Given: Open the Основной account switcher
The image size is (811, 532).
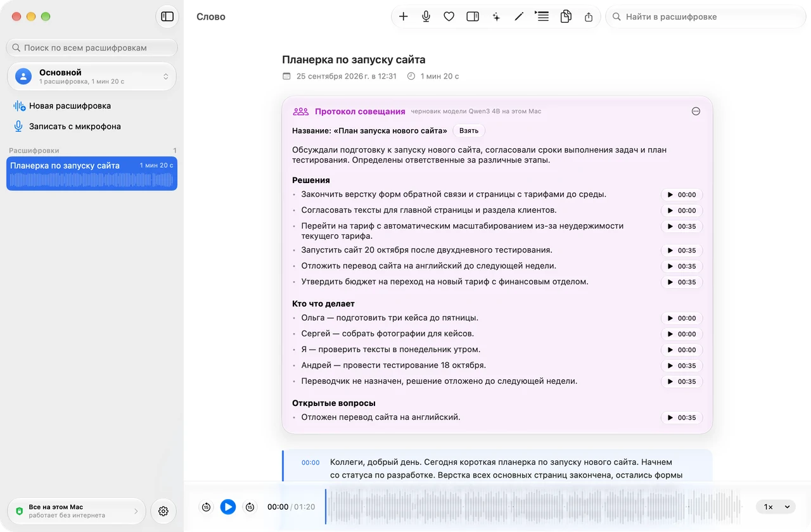Looking at the screenshot, I should 92,77.
